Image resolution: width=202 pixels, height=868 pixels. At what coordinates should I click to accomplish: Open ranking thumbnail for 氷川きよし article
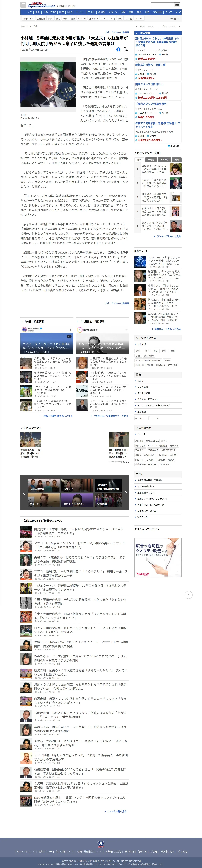pos(175,212)
